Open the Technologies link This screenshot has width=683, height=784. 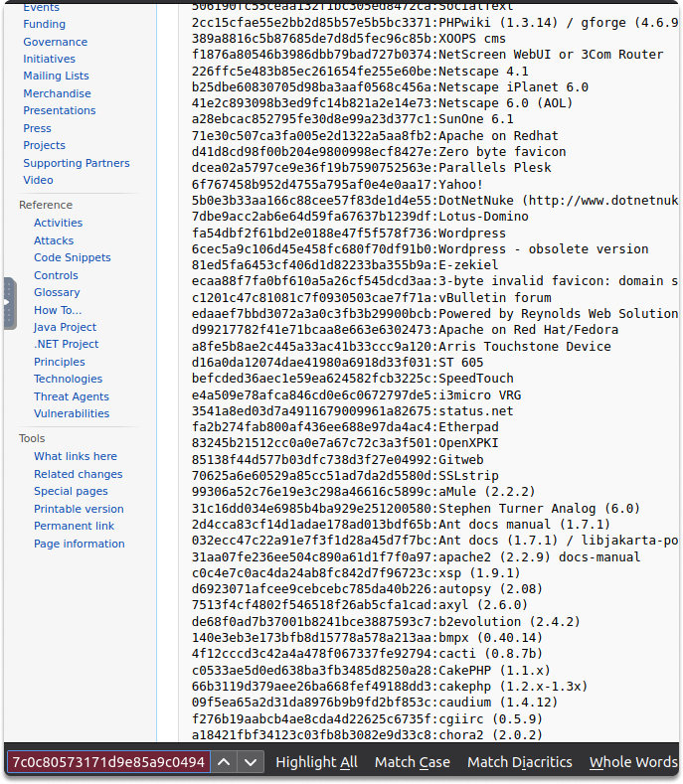(x=68, y=379)
